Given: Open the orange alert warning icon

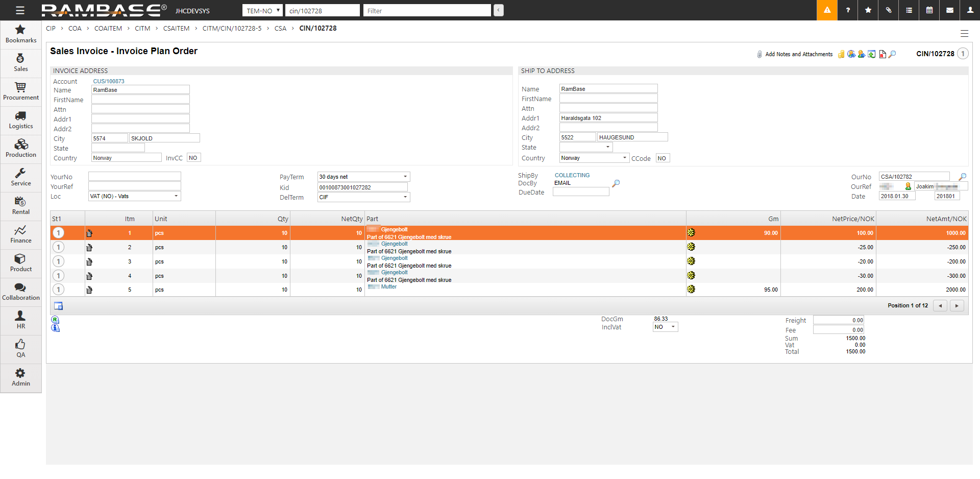Looking at the screenshot, I should (x=827, y=10).
